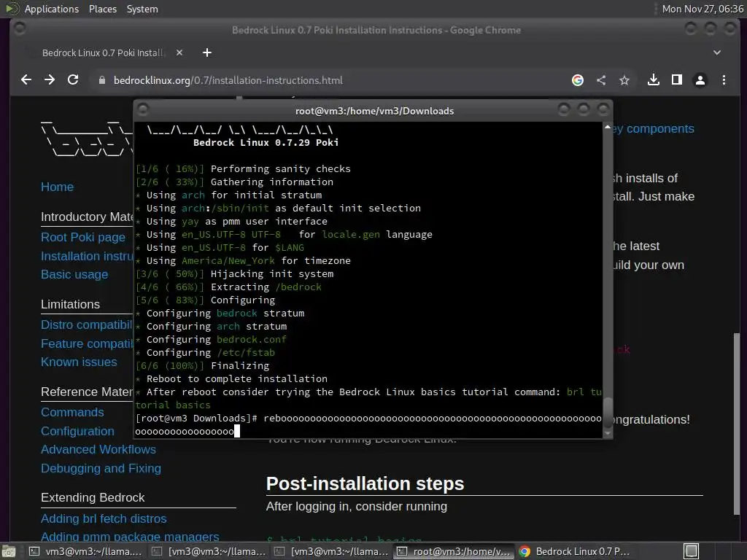Click the "[6/6 (100%)] Finalizing" line
747x560 pixels.
point(203,366)
